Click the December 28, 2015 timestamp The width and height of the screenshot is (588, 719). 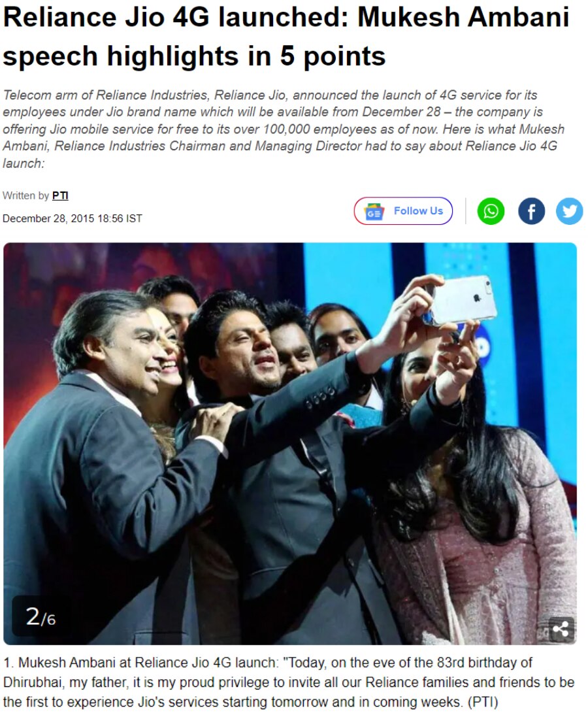tap(73, 219)
